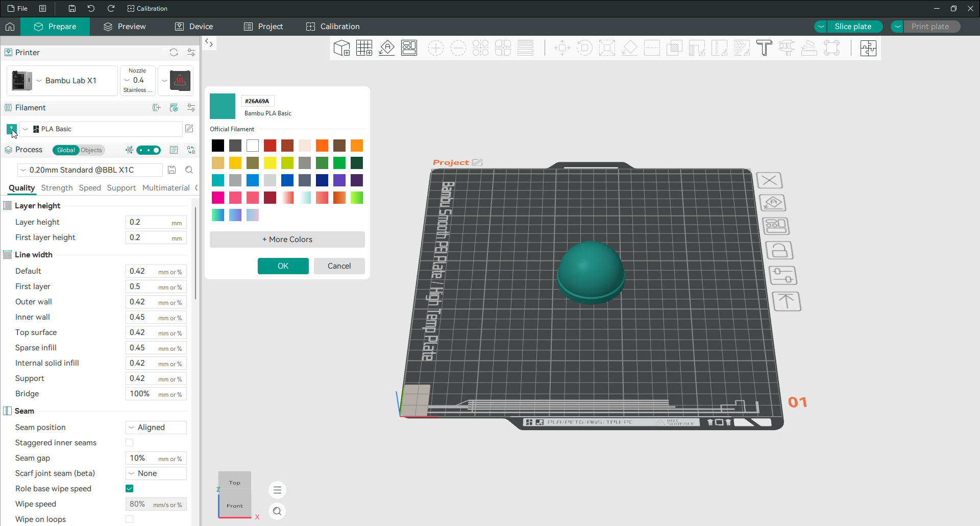Click the Cut tool icon
The image size is (980, 526).
[652, 48]
